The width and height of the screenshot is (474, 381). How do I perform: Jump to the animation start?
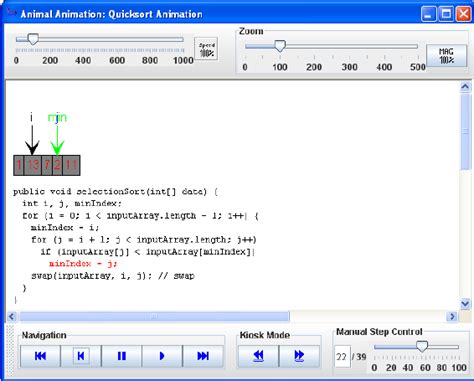point(40,356)
